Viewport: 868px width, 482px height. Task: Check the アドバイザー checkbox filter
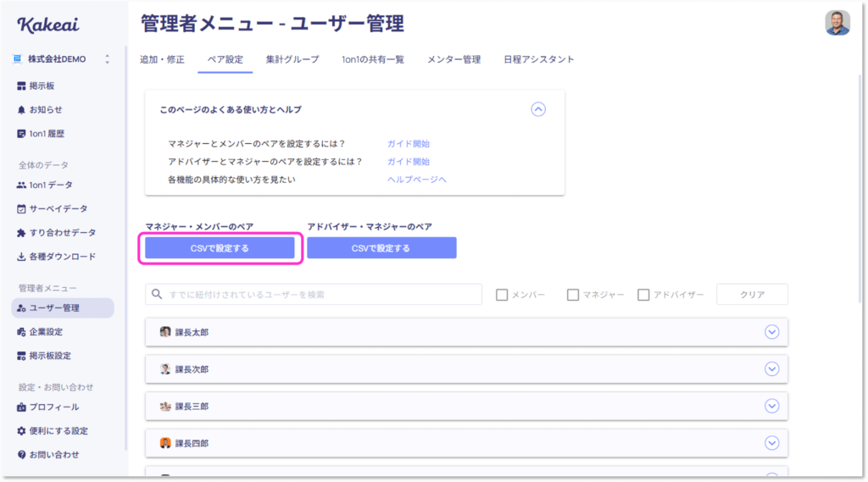click(643, 295)
